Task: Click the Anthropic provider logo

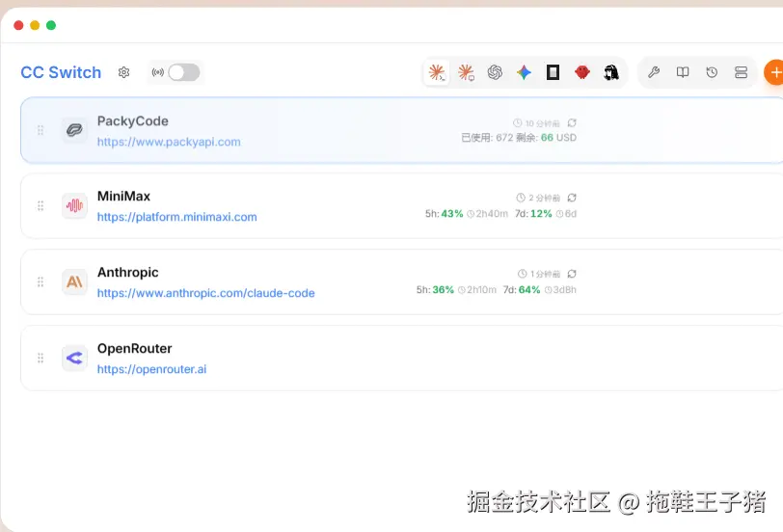Action: [74, 282]
